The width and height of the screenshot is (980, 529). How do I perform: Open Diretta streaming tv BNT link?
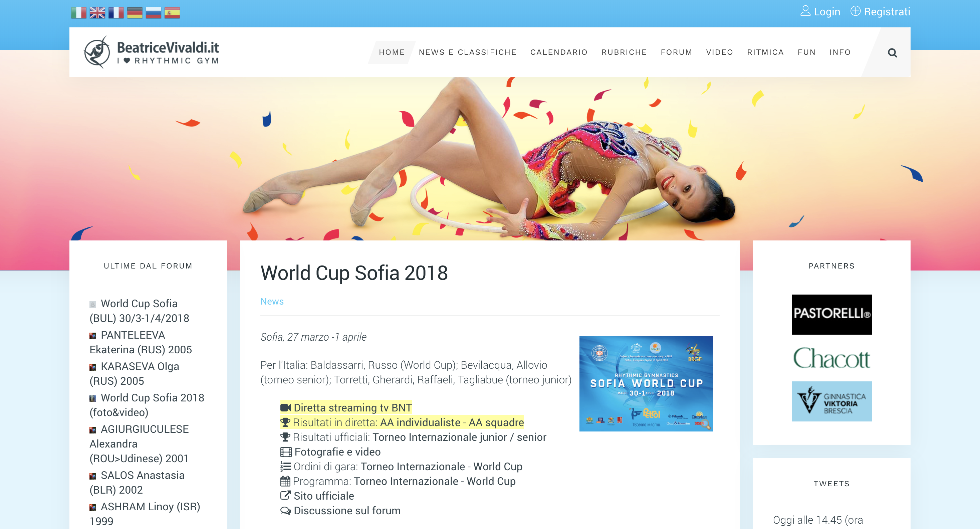[x=352, y=407]
